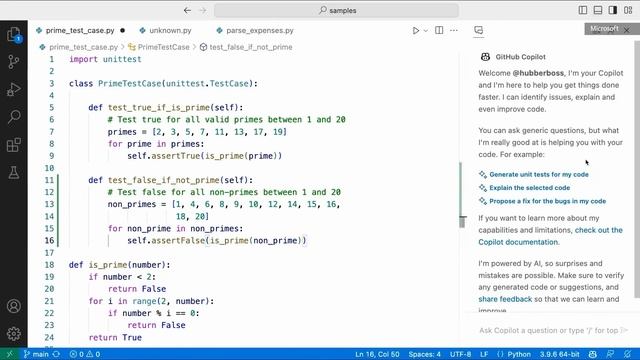640x360 pixels.
Task: Expand the test_false_if_not_prime breadcrumb
Action: tap(251, 47)
